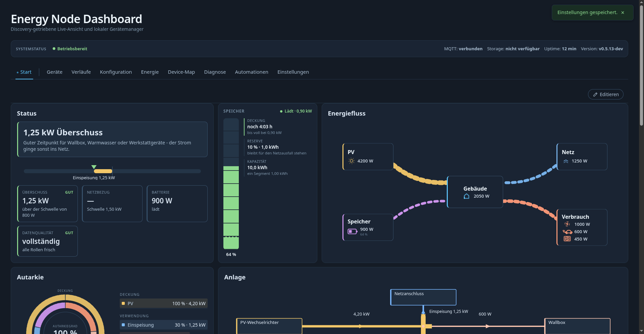The width and height of the screenshot is (644, 334).
Task: Select the Verbrauch node in Energiefluss
Action: click(x=582, y=227)
